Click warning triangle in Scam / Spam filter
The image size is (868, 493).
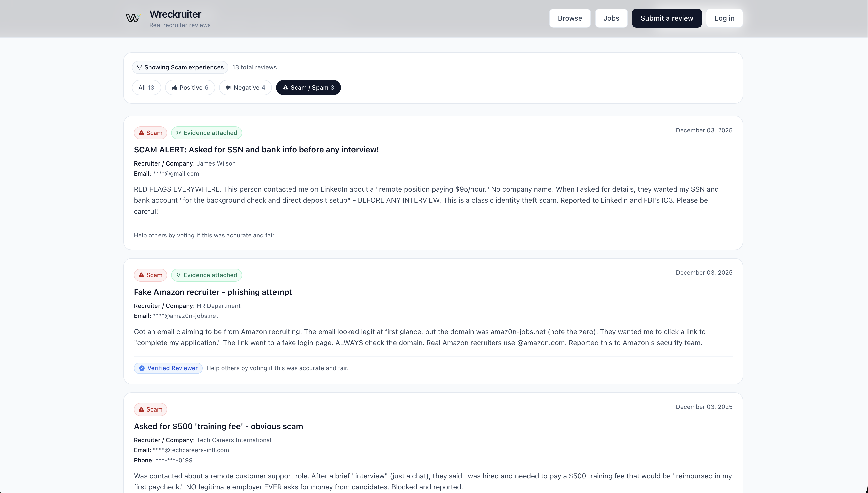286,87
